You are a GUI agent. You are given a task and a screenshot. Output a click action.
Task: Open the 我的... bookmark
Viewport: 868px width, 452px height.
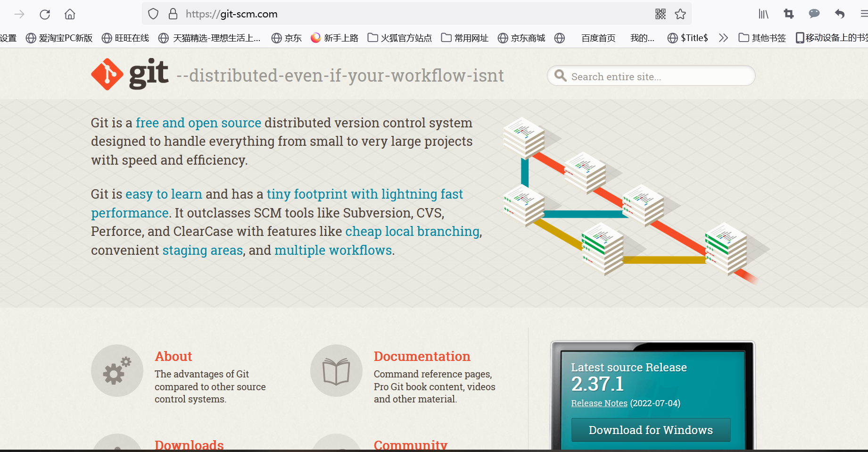pyautogui.click(x=642, y=38)
